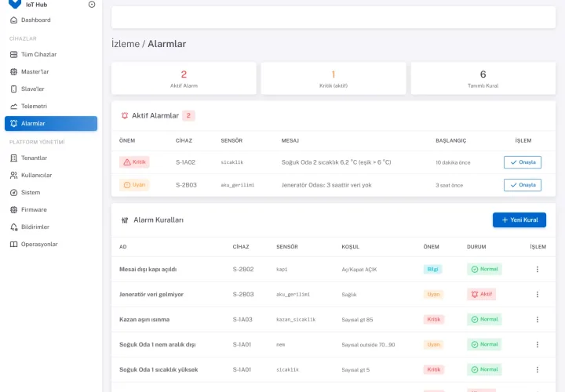565x392 pixels.
Task: Open actions menu for Jeneratör veri gelmiyor
Action: [538, 295]
